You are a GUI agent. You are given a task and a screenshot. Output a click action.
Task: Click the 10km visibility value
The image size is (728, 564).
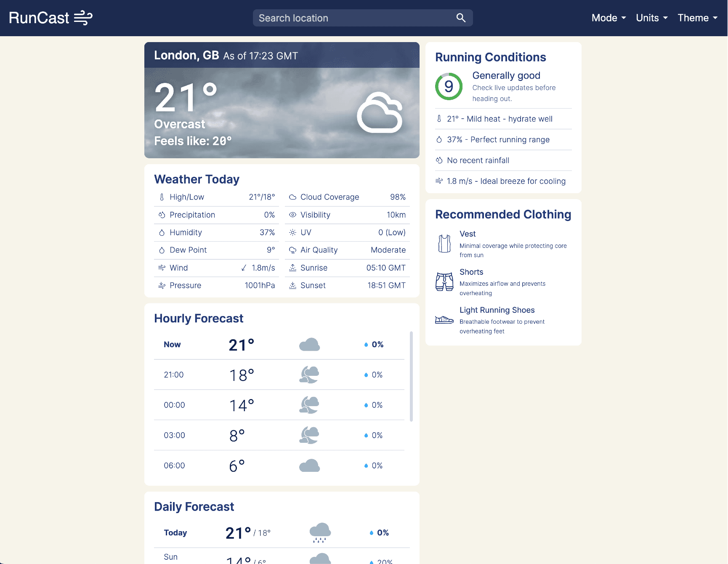(x=396, y=215)
